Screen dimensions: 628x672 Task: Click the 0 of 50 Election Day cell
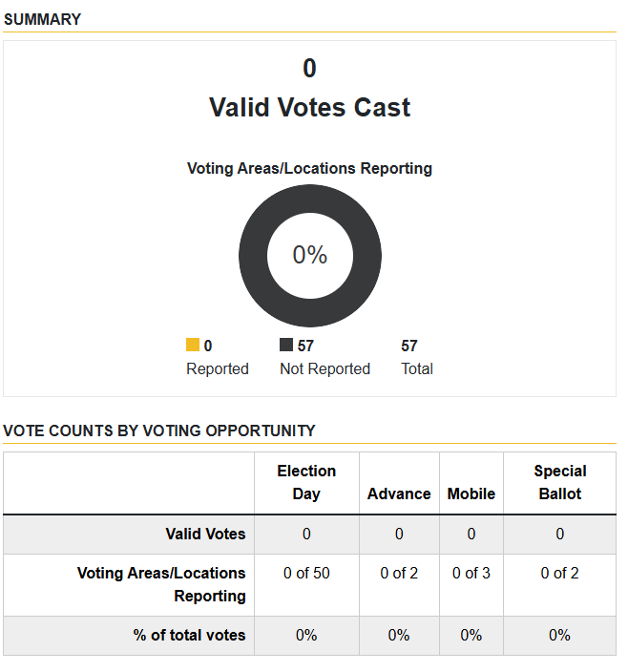click(x=306, y=573)
